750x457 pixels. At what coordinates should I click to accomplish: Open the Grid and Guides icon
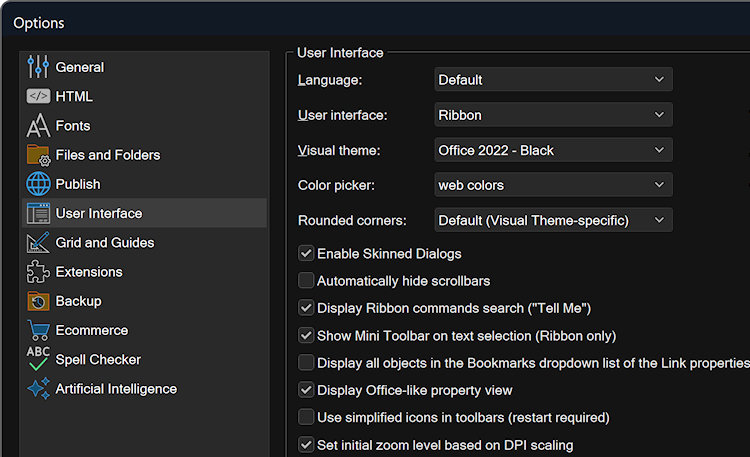38,242
